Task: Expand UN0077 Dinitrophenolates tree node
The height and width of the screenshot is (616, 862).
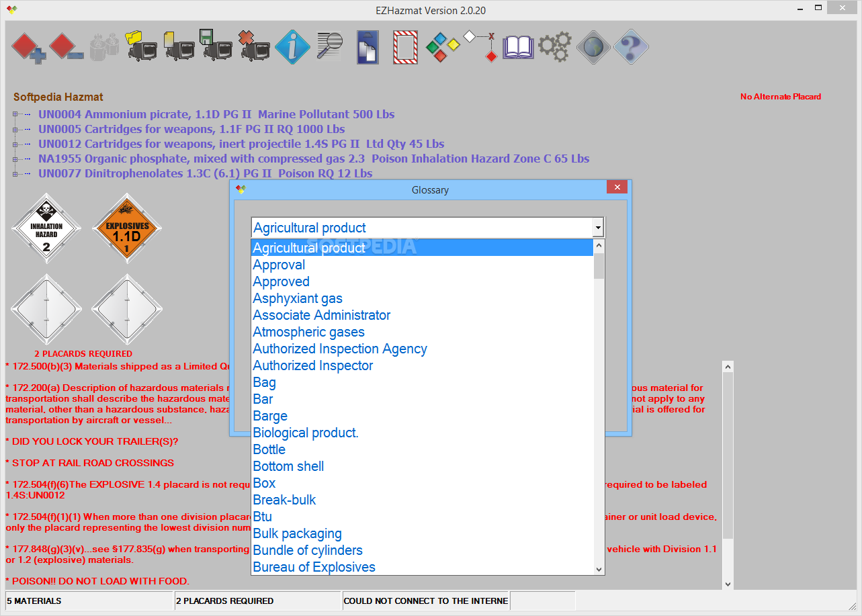Action: click(15, 174)
